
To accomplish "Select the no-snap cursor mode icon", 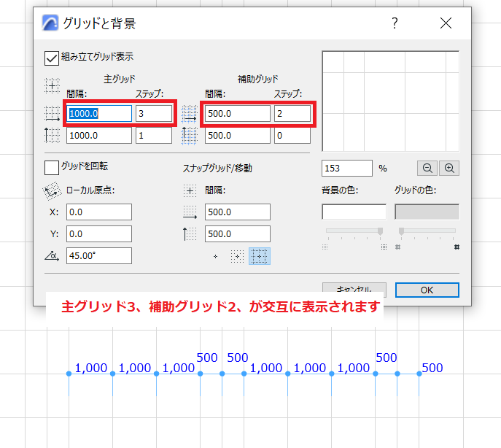I will [x=215, y=256].
